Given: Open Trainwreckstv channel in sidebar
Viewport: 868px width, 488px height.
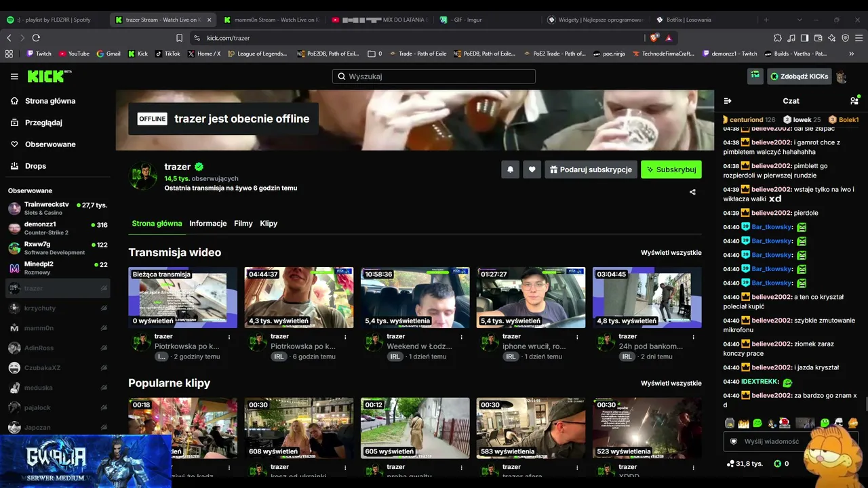Looking at the screenshot, I should [58, 208].
